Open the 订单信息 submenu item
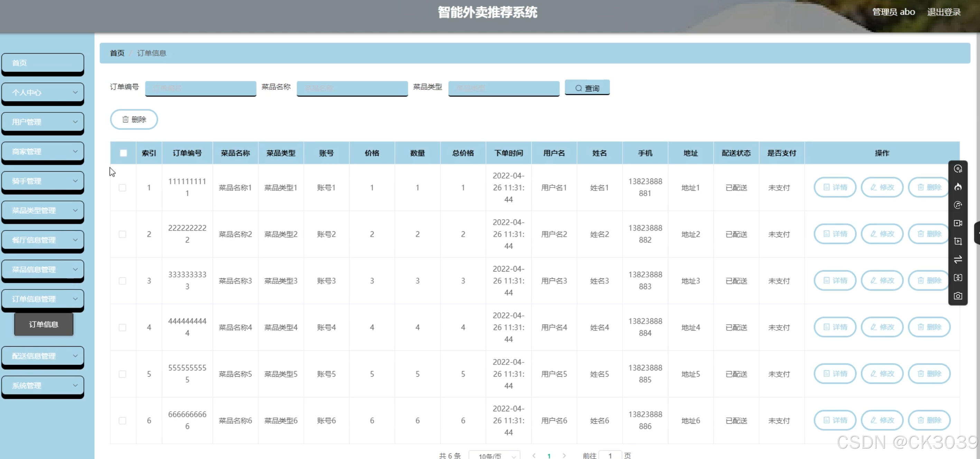 click(44, 324)
